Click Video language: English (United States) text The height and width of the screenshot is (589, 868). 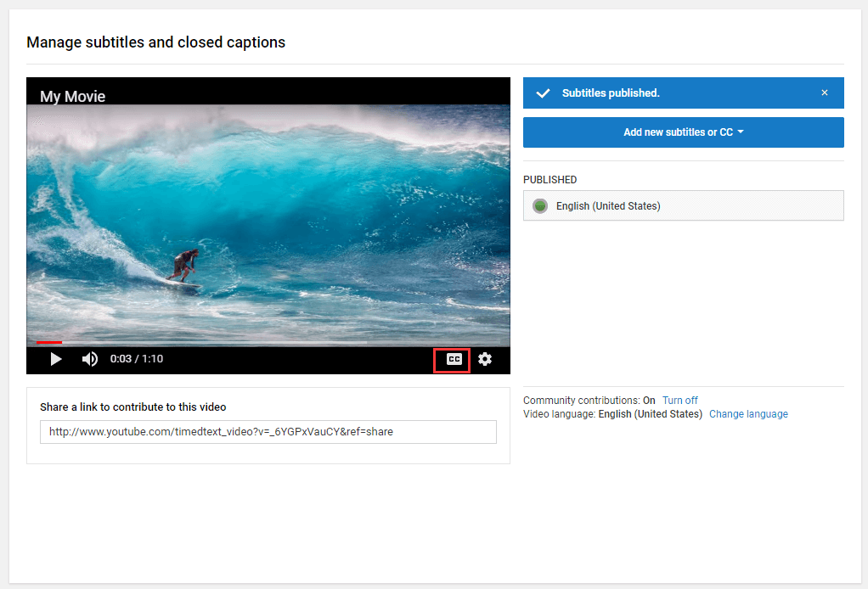(613, 413)
